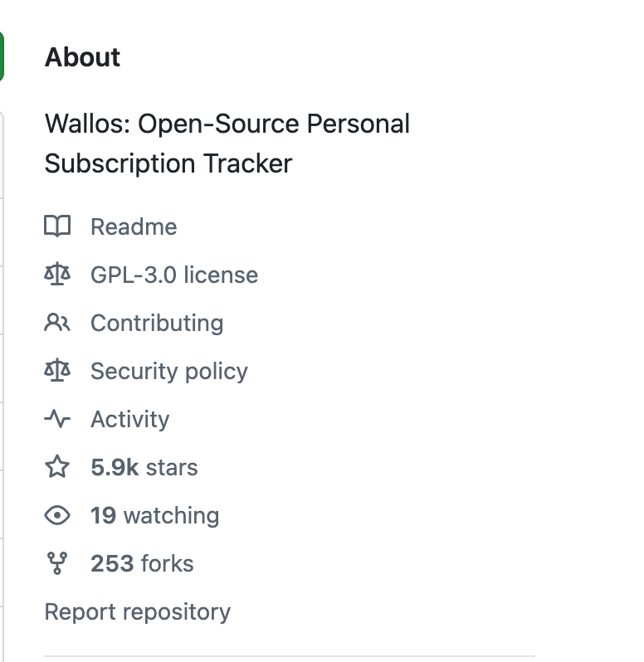
Task: Open the Contributing guidelines link
Action: pos(157,323)
